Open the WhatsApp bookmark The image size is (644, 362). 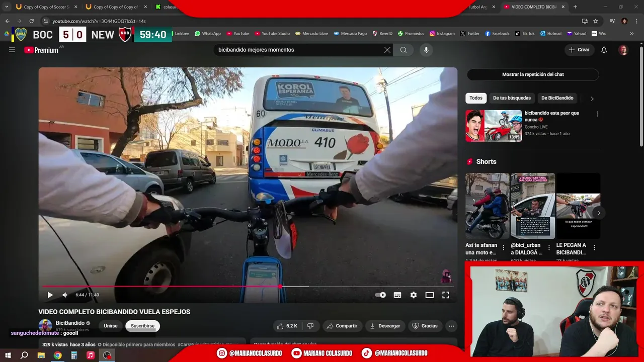click(208, 34)
